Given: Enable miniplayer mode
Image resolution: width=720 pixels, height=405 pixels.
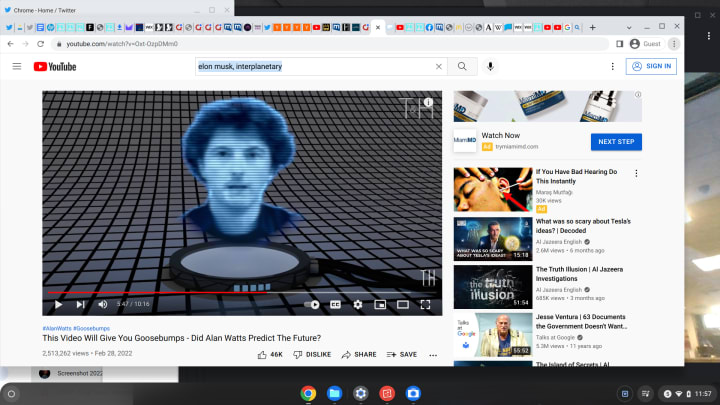Looking at the screenshot, I should coord(380,304).
